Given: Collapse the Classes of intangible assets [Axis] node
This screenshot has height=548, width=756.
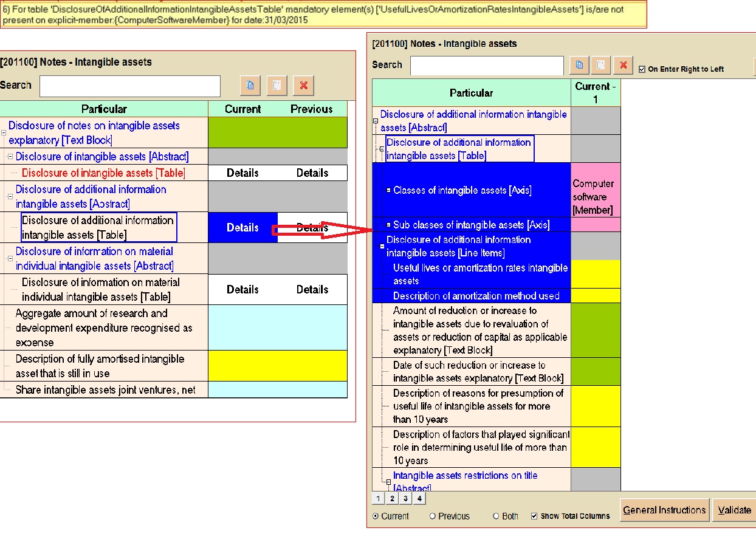Looking at the screenshot, I should tap(389, 191).
